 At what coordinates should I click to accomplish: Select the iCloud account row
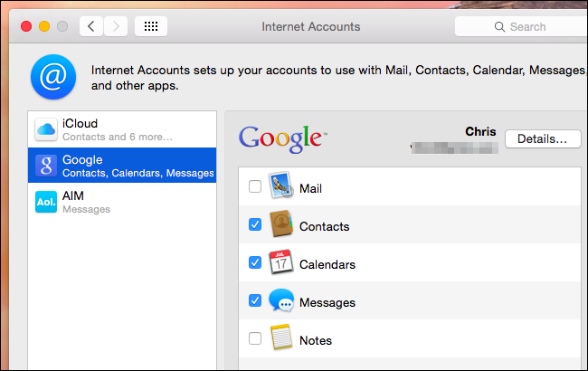pyautogui.click(x=122, y=129)
